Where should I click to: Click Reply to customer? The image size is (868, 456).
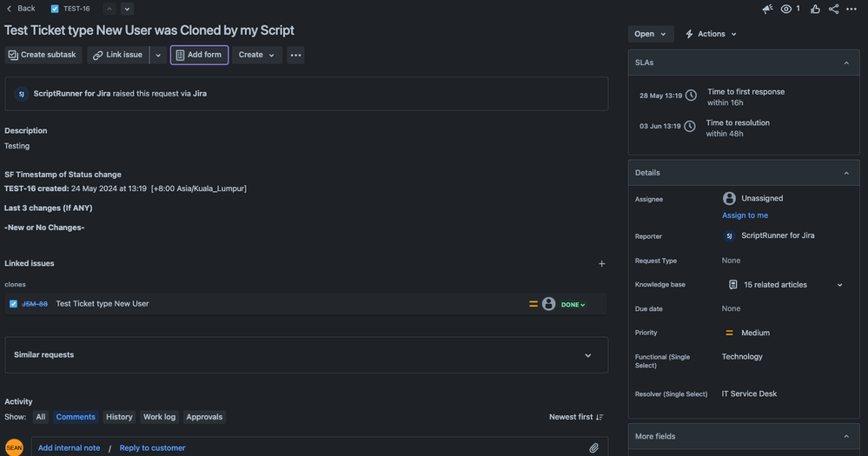pos(152,447)
